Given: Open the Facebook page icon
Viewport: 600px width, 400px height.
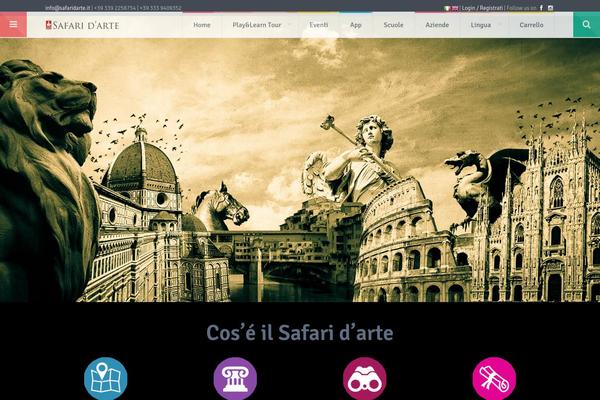Looking at the screenshot, I should 541,8.
